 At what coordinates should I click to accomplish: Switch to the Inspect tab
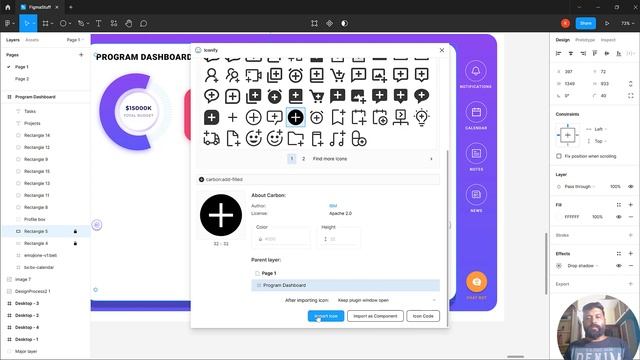click(x=608, y=40)
